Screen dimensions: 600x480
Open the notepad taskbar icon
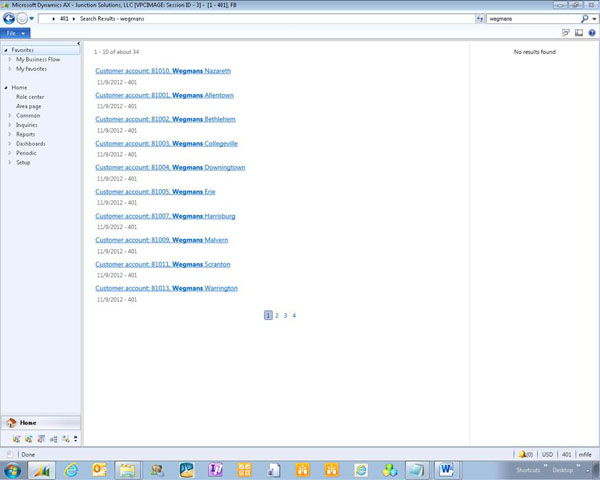tap(417, 470)
